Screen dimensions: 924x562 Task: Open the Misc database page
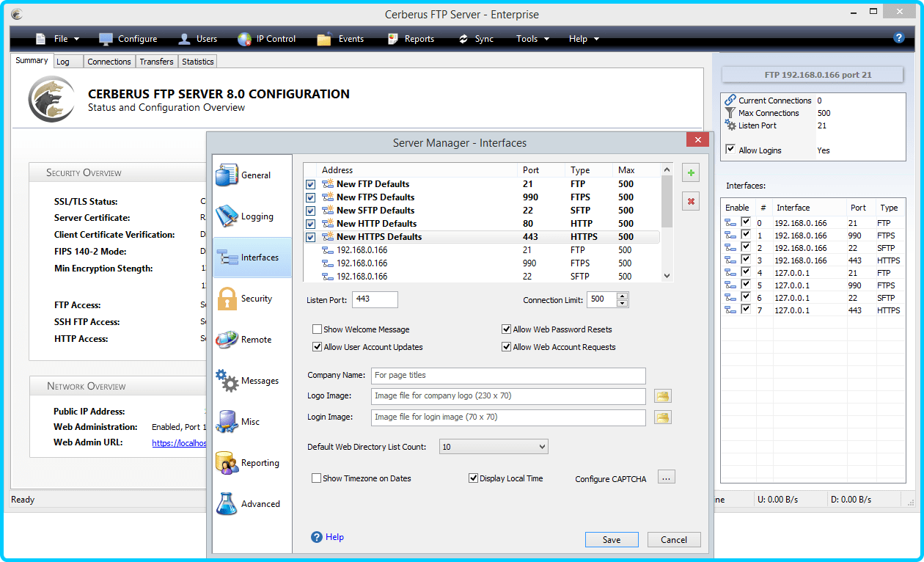tap(227, 422)
